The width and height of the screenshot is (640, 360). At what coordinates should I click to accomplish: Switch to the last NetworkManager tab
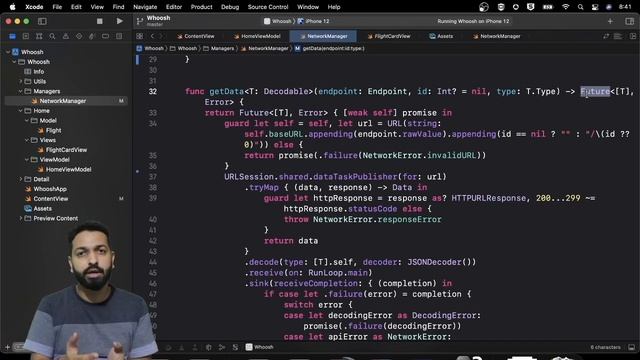coord(496,36)
